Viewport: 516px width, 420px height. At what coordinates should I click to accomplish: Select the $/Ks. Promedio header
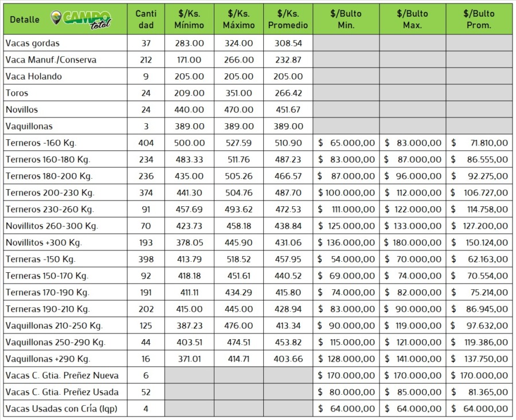click(x=288, y=19)
